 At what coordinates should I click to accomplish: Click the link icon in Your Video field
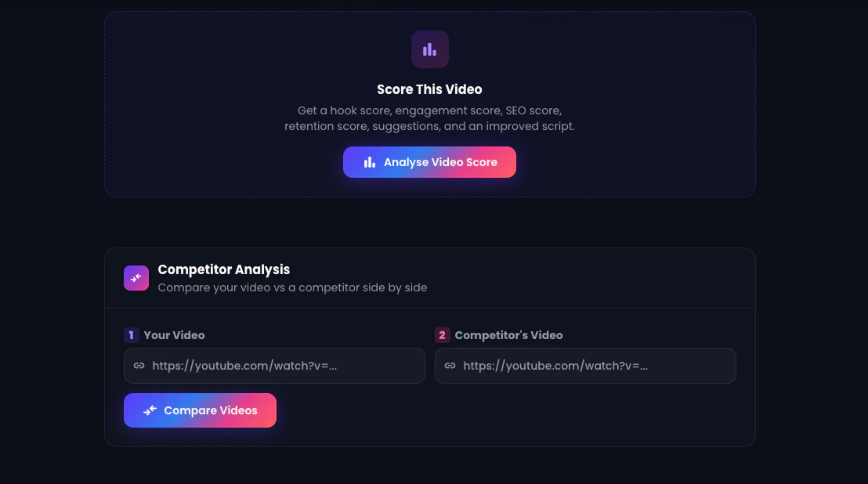click(x=139, y=366)
